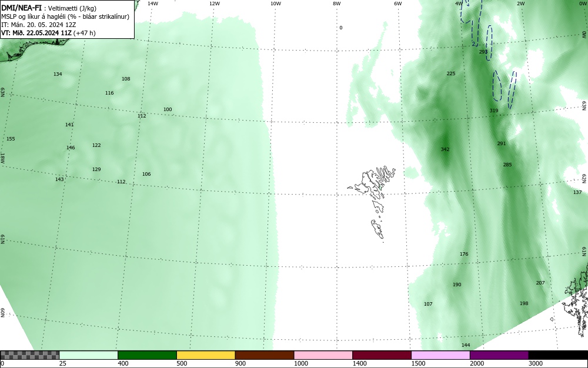Click the lavender 1500–2000 legend swatch

pos(440,355)
